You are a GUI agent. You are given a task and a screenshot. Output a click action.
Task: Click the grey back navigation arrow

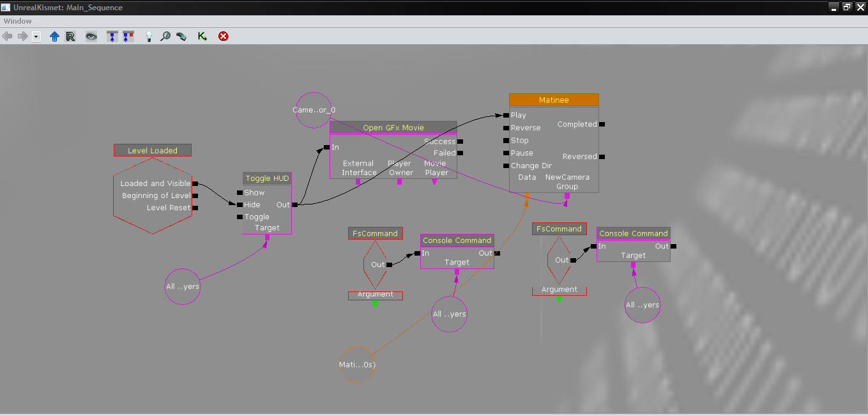coord(8,36)
